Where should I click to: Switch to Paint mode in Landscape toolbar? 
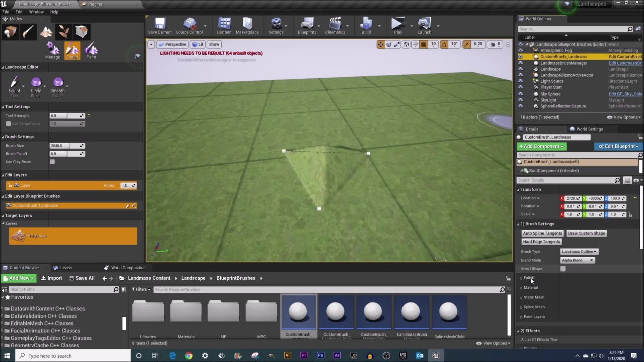(91, 50)
